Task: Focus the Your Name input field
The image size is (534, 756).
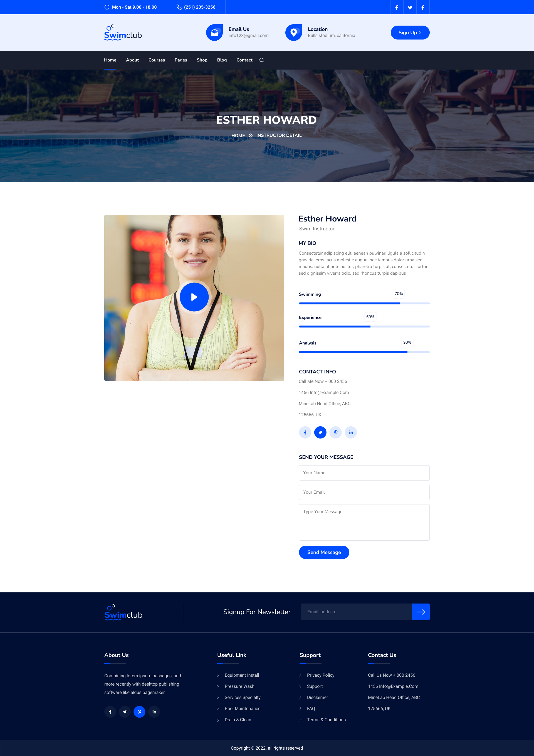Action: (x=364, y=473)
